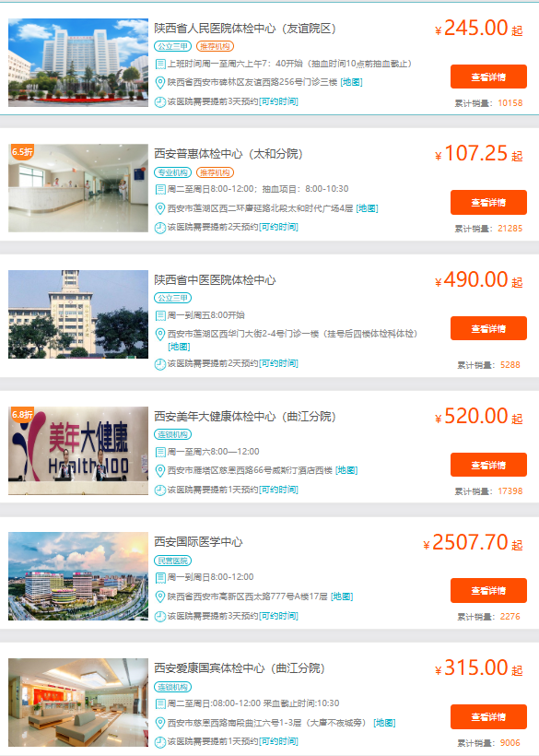
Task: Open 查看详情 for 西安国际医学中心
Action: coord(488,591)
